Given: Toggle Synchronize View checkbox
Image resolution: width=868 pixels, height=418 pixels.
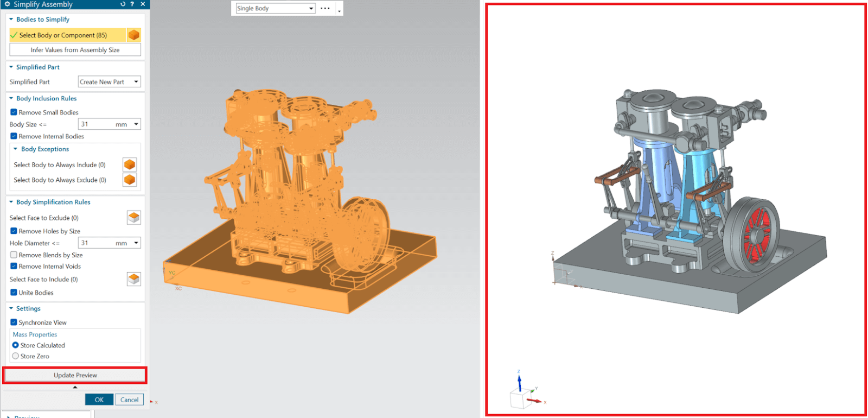Looking at the screenshot, I should (x=14, y=322).
